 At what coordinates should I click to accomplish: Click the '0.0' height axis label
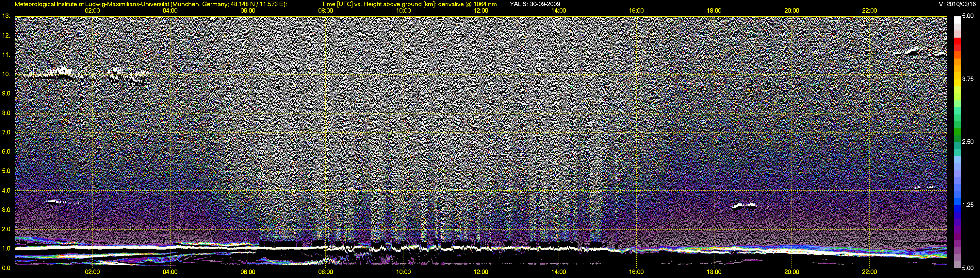coord(6,268)
